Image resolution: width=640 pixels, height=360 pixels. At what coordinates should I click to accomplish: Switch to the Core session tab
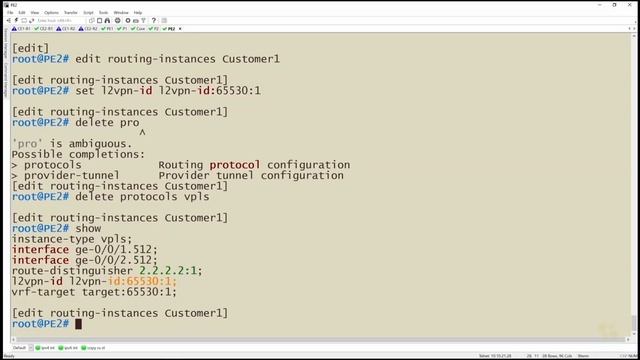pos(138,29)
